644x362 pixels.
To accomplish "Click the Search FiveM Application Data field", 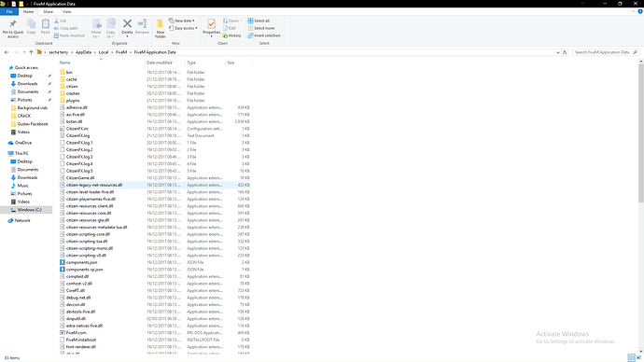I will 606,52.
